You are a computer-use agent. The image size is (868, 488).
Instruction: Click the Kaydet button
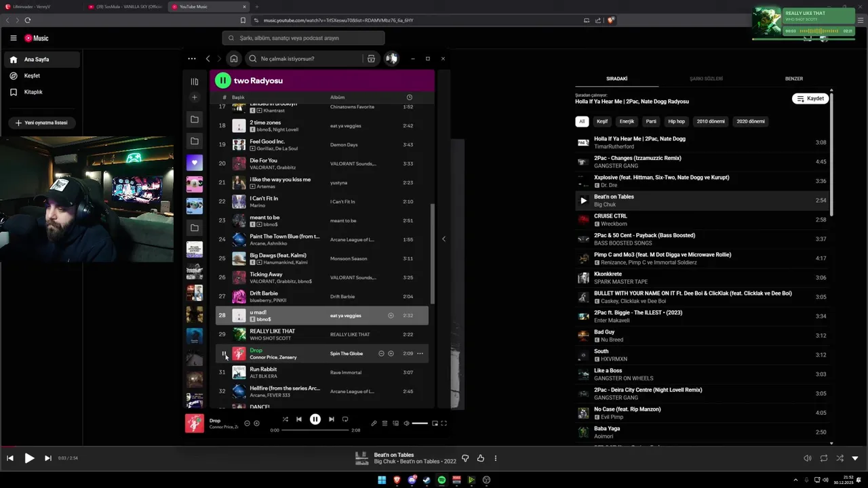[810, 98]
